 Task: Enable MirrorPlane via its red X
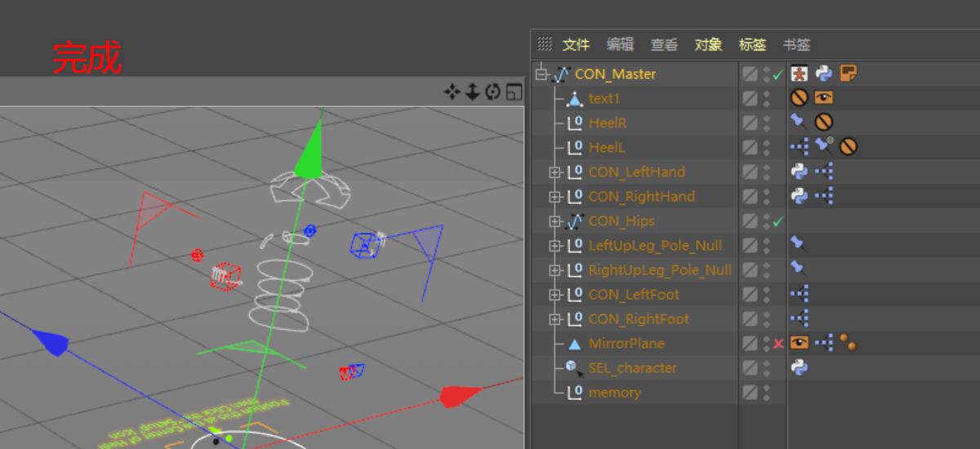778,344
